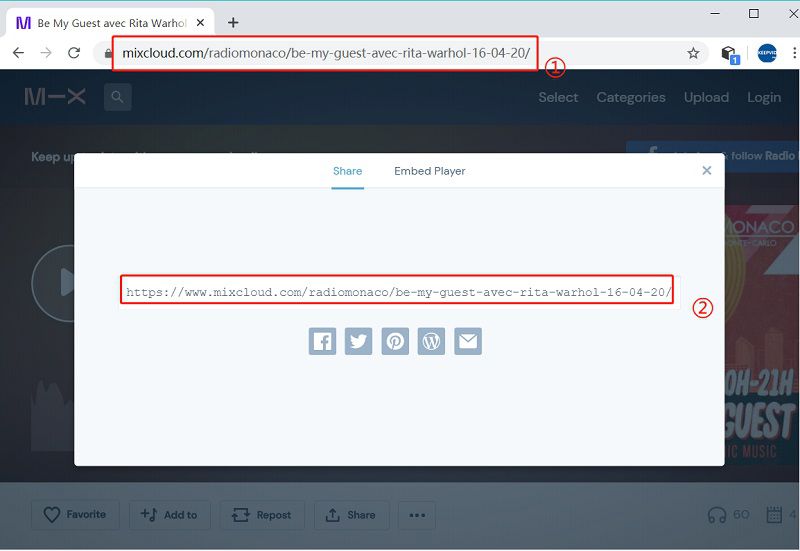Open the Select menu item
The width and height of the screenshot is (800, 551).
(x=558, y=97)
